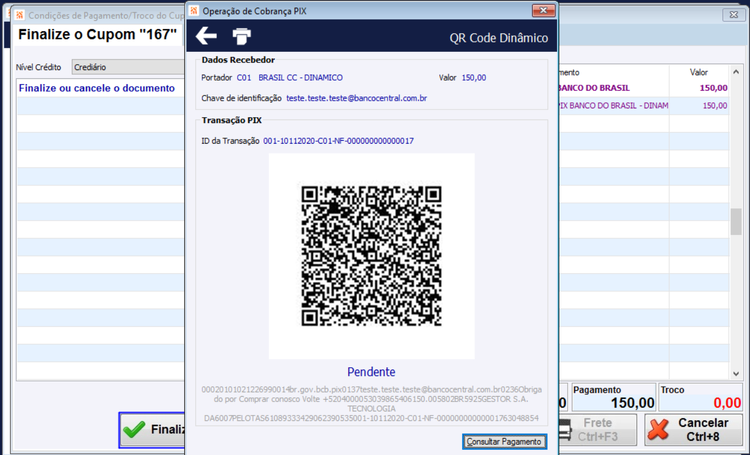Click the dynamic QR code image
750x455 pixels.
[371, 256]
